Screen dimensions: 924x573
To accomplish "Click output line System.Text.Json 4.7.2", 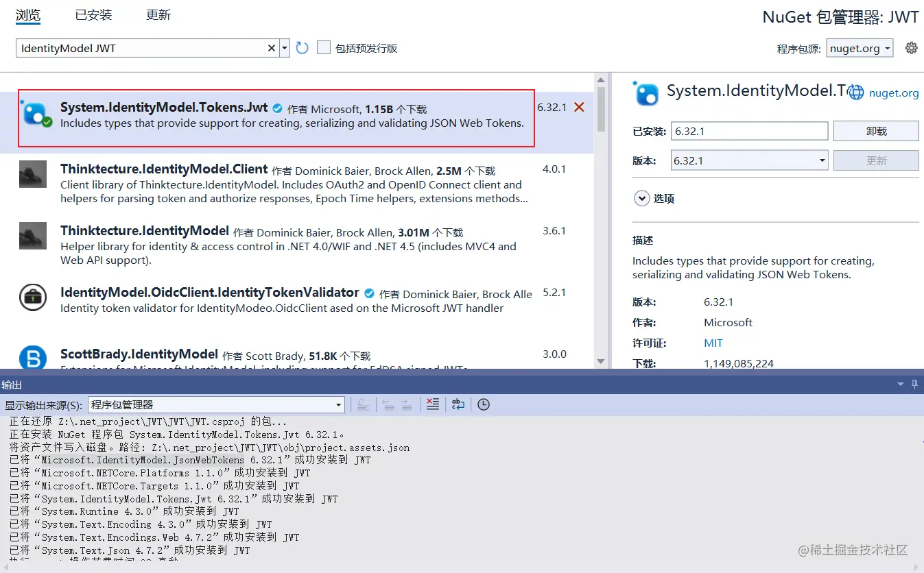I will pos(130,550).
